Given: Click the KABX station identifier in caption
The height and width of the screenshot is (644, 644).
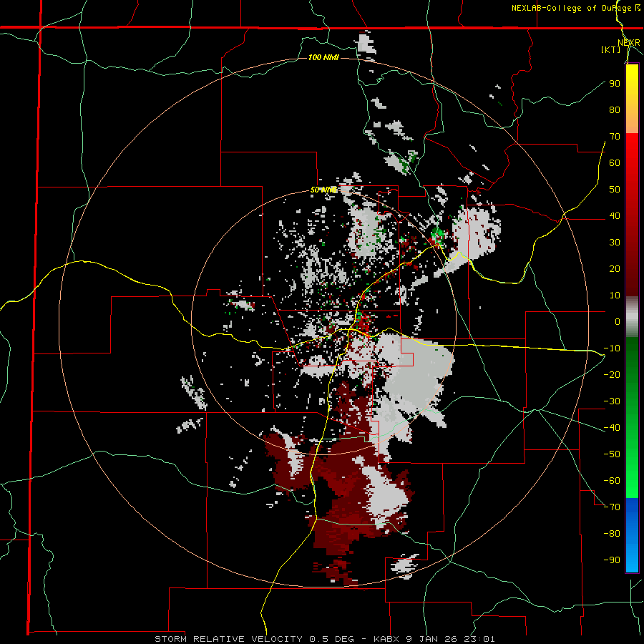Looking at the screenshot, I should [x=387, y=639].
